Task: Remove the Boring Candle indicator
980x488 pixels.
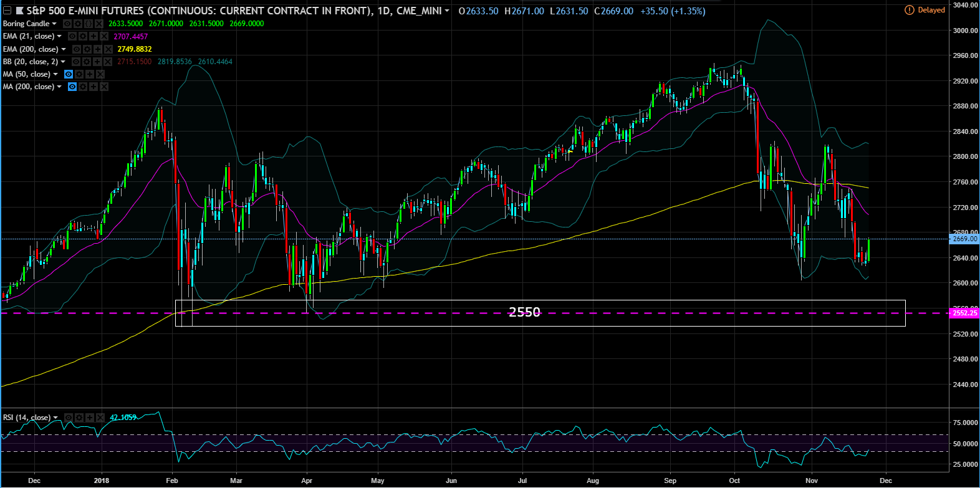Action: click(x=99, y=24)
